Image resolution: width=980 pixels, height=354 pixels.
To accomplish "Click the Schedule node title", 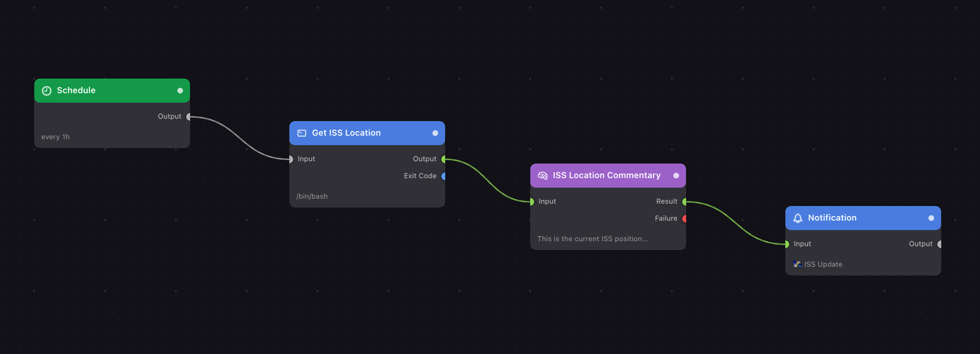I will [76, 91].
